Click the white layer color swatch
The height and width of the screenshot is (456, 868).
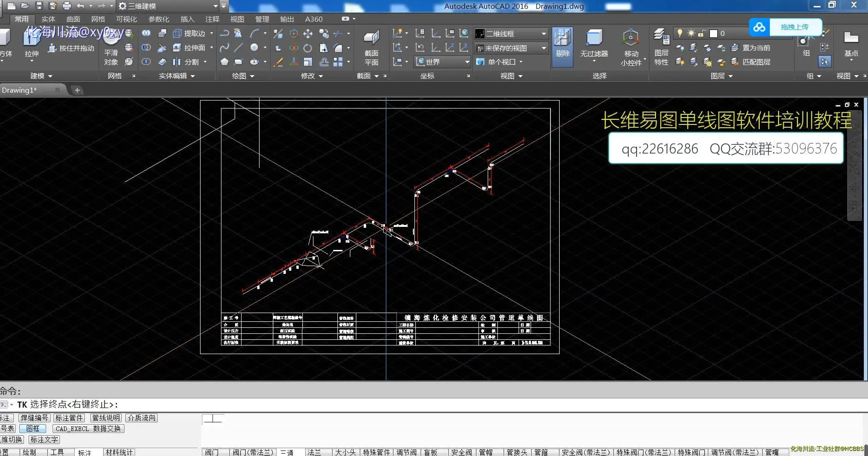tap(714, 33)
